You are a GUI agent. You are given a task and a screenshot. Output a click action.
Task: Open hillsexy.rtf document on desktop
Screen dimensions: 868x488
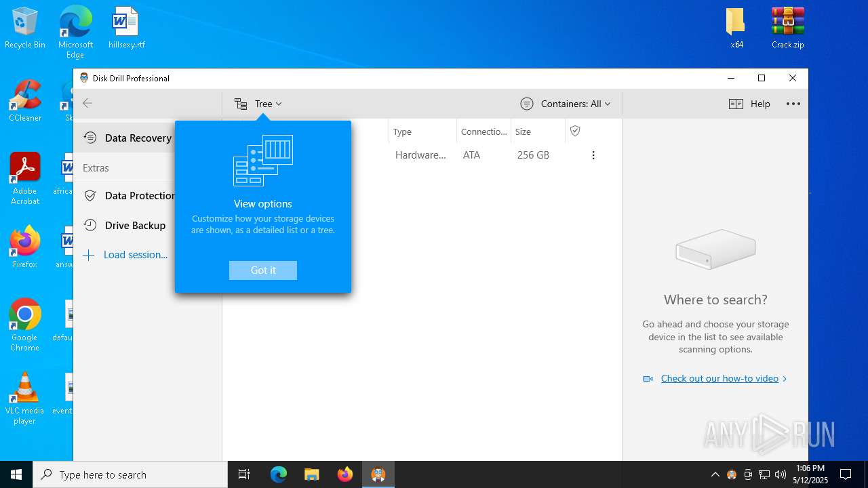tap(126, 28)
